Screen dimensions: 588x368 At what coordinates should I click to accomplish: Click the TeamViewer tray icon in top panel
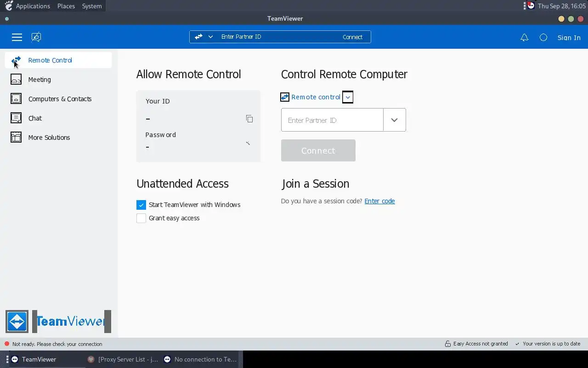pyautogui.click(x=531, y=6)
